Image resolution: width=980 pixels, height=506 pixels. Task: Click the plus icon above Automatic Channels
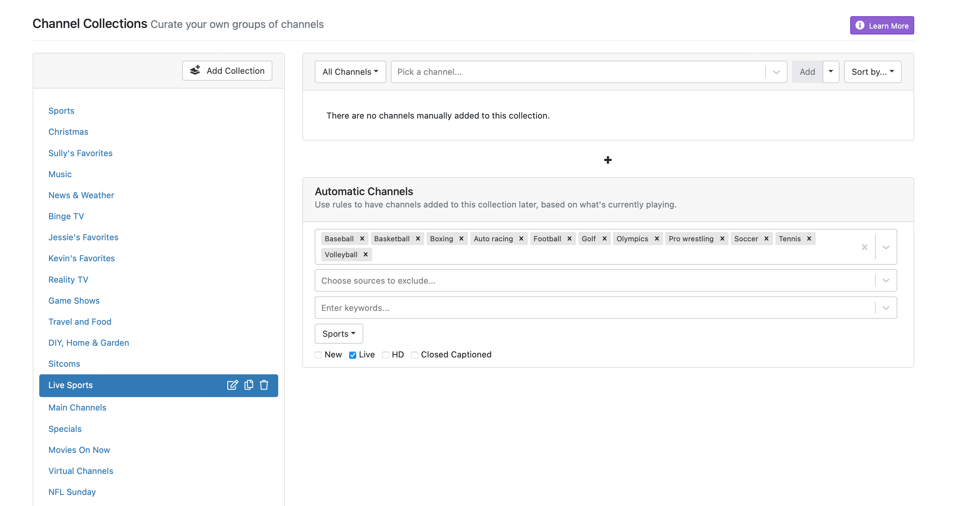[607, 160]
